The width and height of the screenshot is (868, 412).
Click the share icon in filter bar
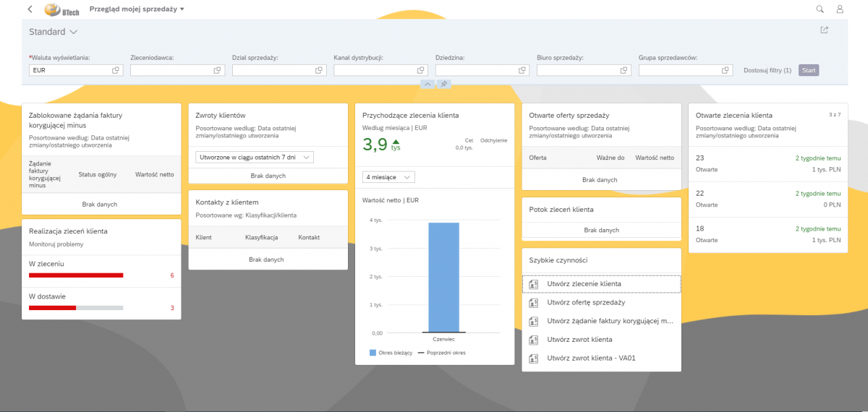point(824,30)
